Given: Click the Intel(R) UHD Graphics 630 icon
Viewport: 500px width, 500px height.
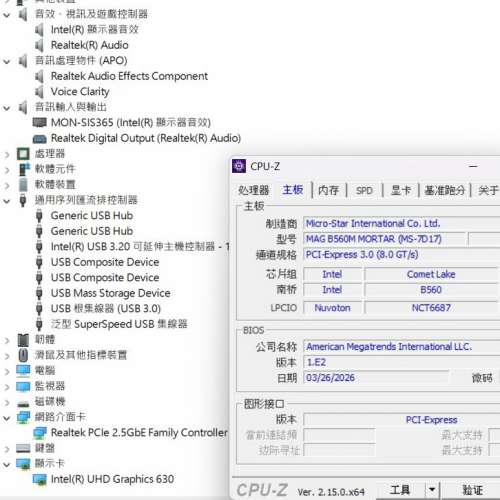Looking at the screenshot, I should coord(39,480).
